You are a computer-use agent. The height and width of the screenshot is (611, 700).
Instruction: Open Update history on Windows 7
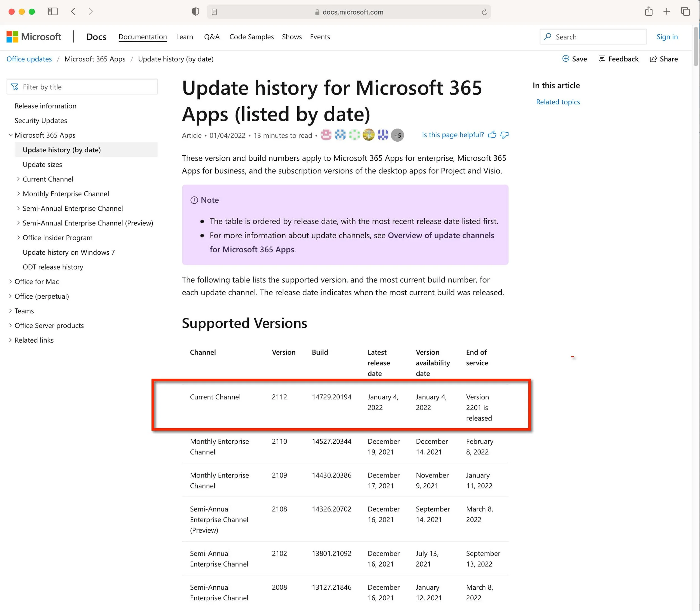click(69, 252)
